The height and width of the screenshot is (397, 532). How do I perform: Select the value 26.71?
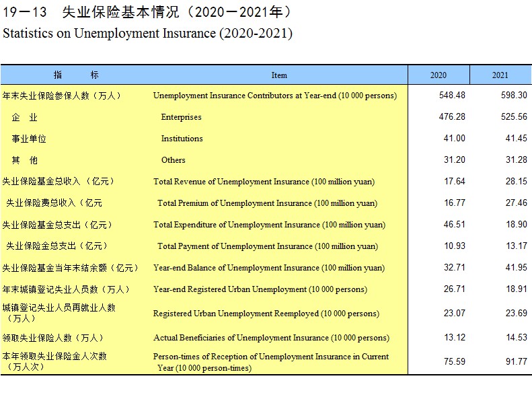(x=454, y=289)
